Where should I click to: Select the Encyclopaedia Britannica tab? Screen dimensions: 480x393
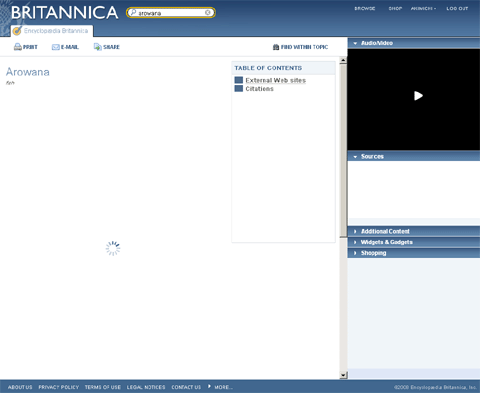52,31
